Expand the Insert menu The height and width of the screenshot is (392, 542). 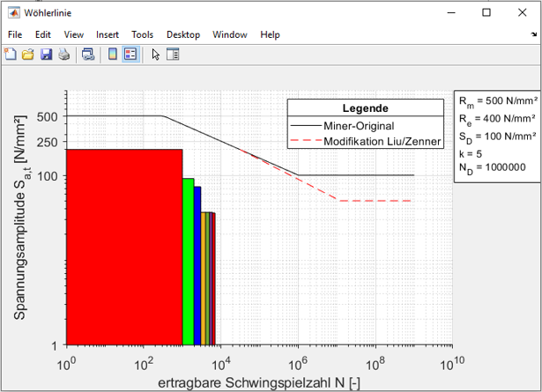coord(108,34)
